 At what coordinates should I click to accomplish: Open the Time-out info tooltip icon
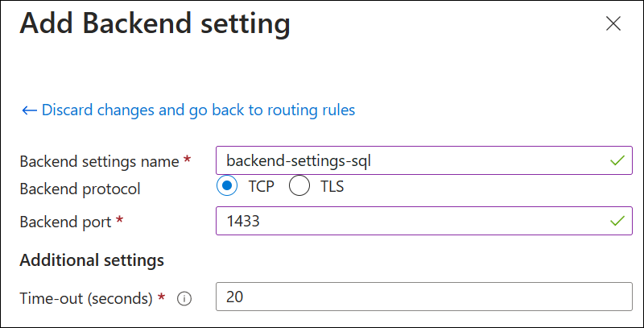click(184, 299)
